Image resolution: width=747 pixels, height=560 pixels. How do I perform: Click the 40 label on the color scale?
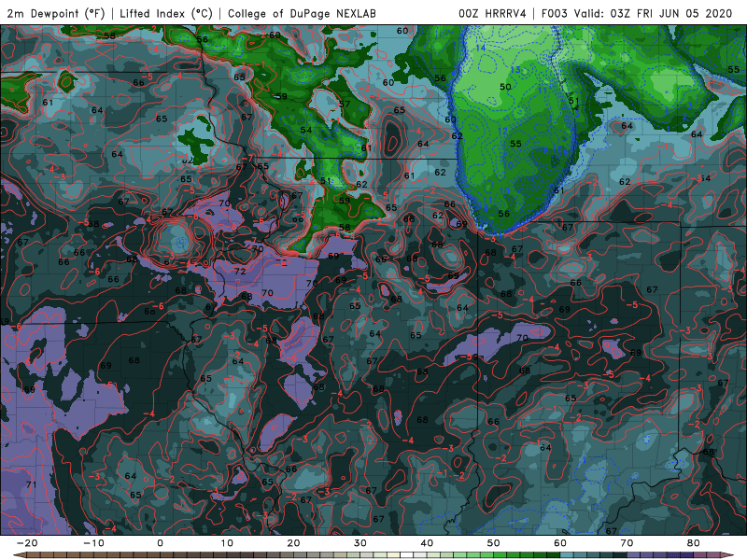coord(427,543)
